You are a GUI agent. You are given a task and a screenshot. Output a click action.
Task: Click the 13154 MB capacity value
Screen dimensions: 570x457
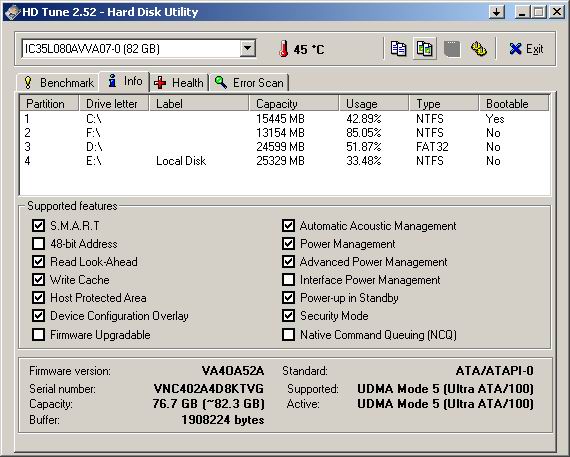(x=280, y=133)
